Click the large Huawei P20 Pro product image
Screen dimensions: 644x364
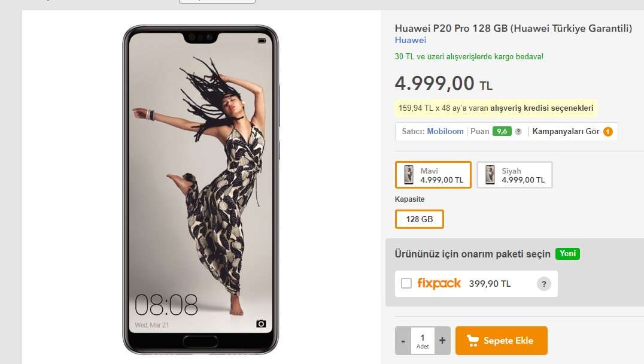coord(201,189)
